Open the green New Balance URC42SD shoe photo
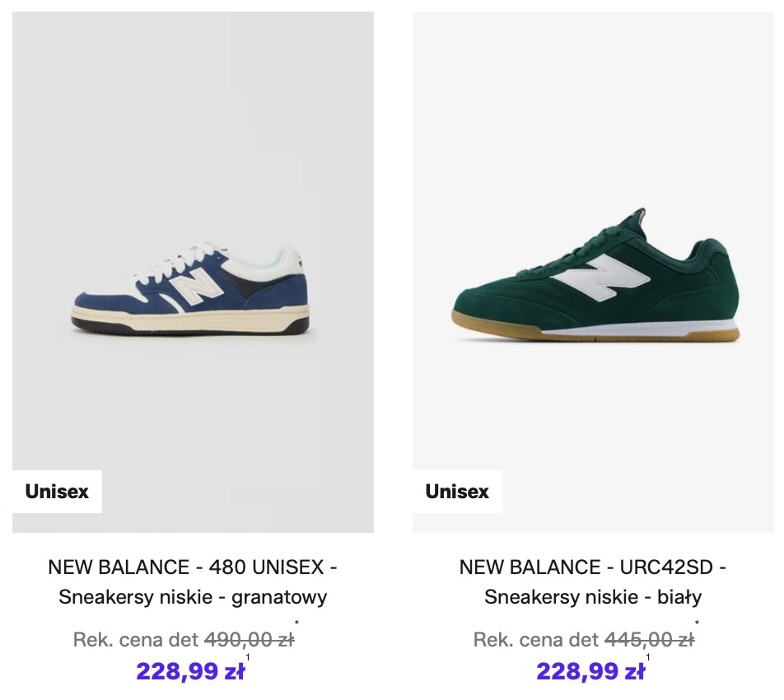Viewport: 784px width, 700px height. point(593,272)
